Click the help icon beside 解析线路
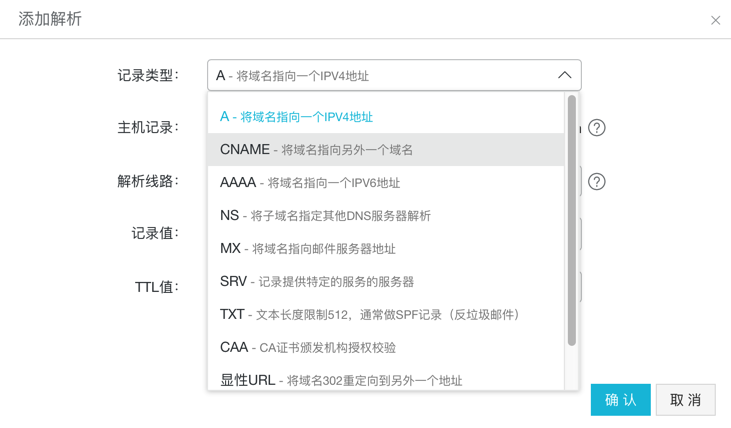This screenshot has height=428, width=731. [597, 182]
